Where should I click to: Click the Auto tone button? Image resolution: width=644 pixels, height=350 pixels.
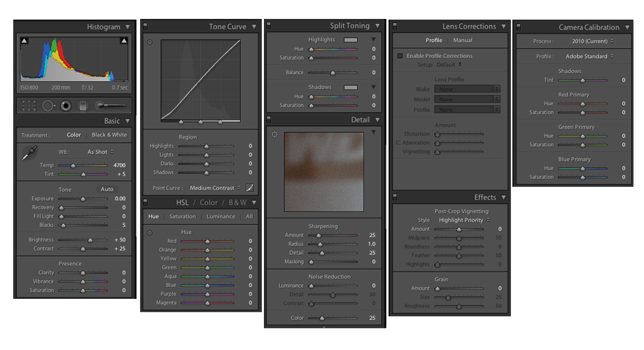(x=107, y=190)
